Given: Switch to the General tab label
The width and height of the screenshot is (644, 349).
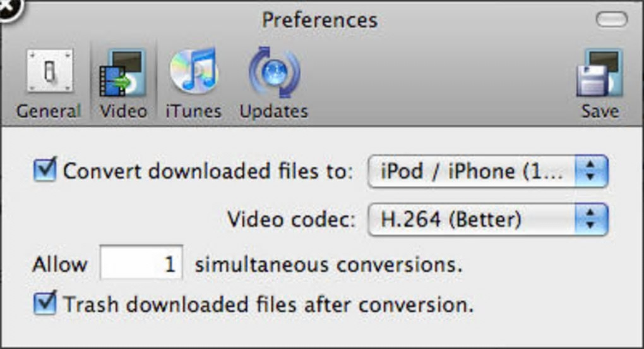Looking at the screenshot, I should 49,112.
